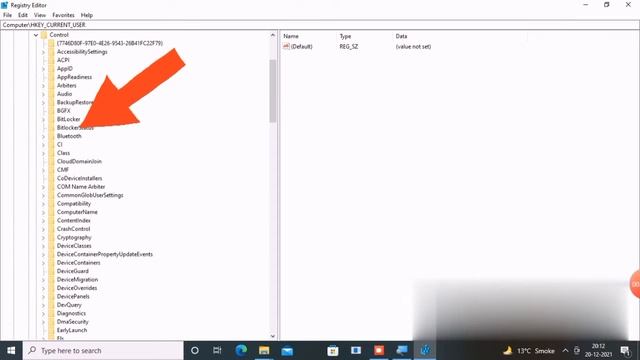Select the DeviceContainers key

tap(78, 263)
